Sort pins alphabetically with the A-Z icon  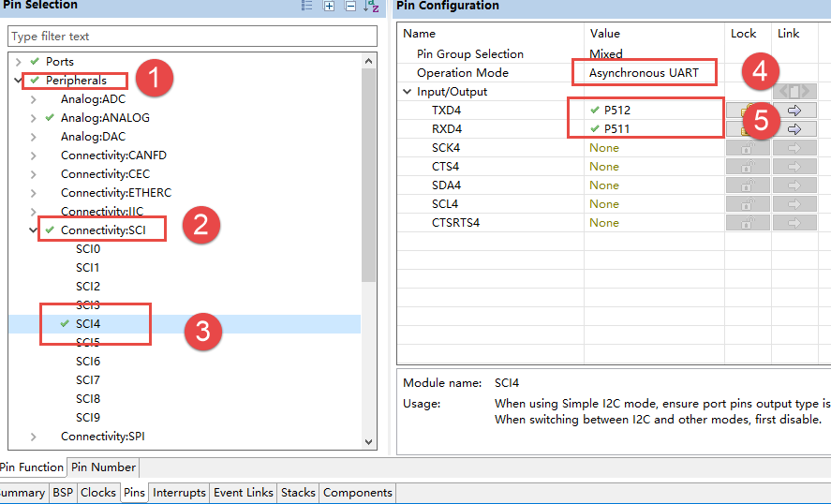tap(372, 6)
